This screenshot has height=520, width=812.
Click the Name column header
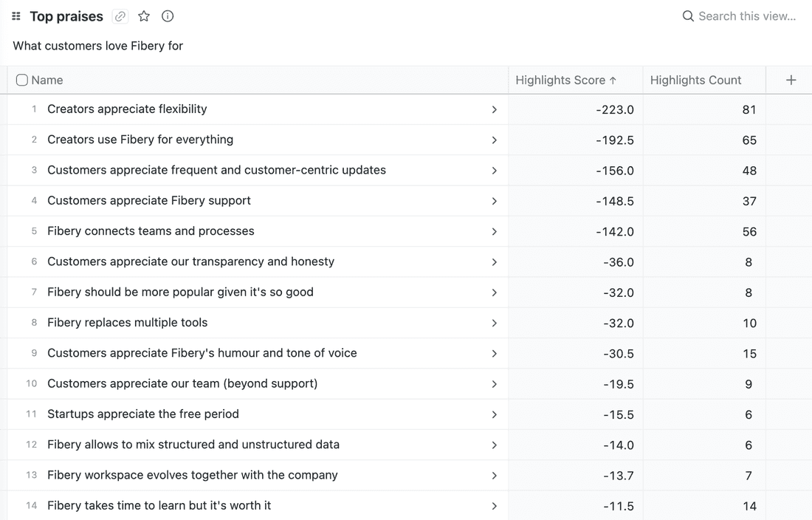(47, 81)
